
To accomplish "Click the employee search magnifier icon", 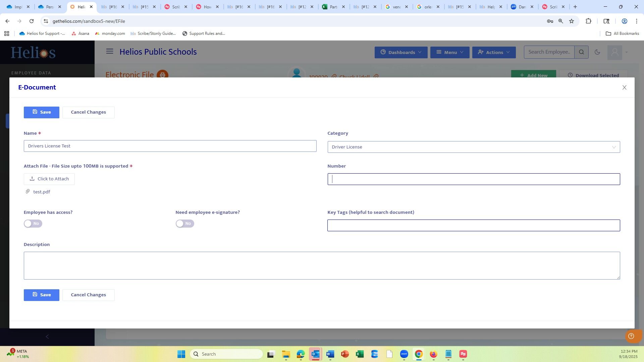I will (581, 52).
